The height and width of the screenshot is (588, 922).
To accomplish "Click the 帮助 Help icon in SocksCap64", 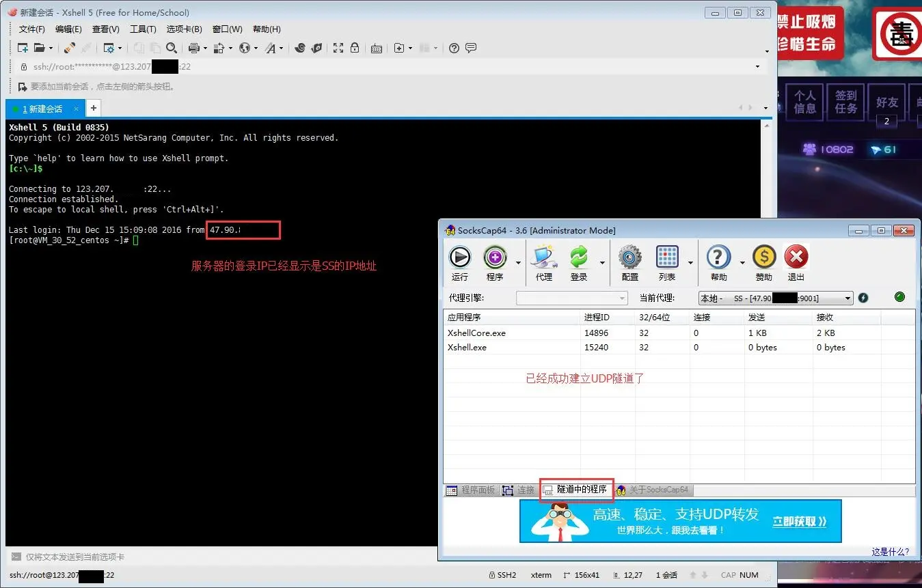I will click(x=718, y=257).
